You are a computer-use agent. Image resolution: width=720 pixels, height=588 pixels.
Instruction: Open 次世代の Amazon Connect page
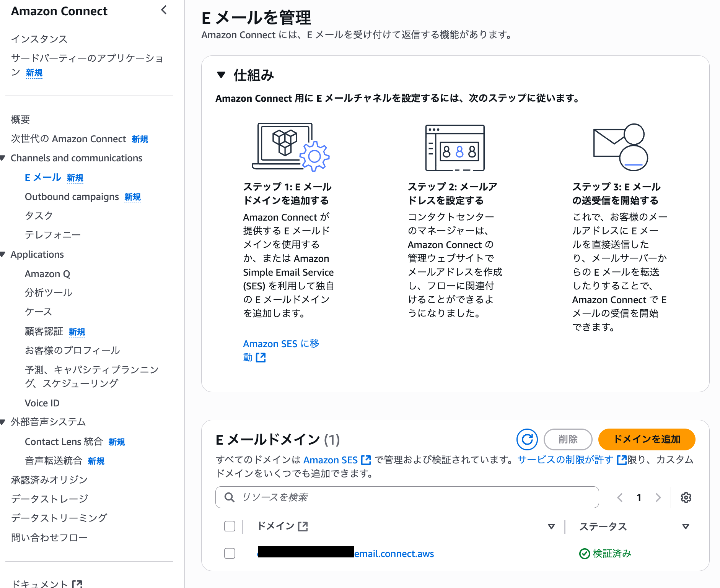coord(68,139)
